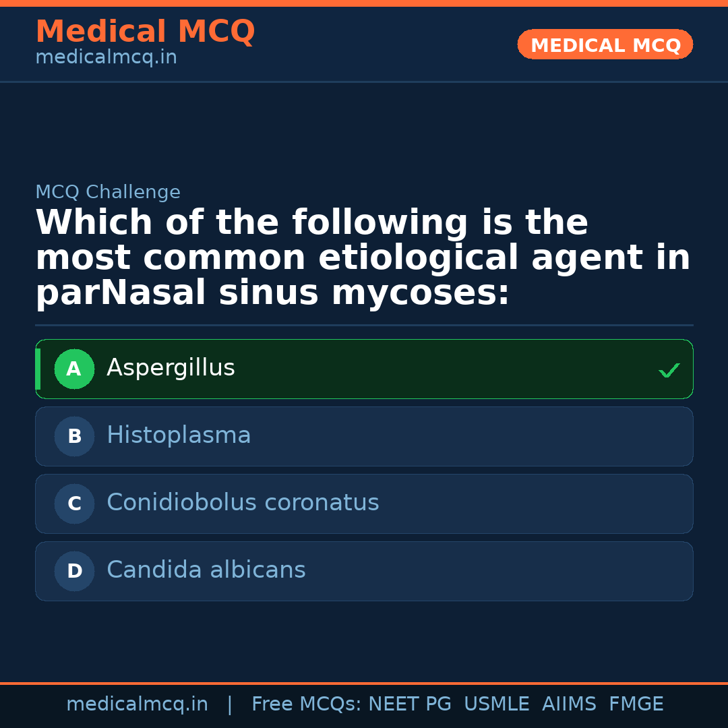This screenshot has height=728, width=728.
Task: Click the green circled letter A icon
Action: tap(74, 369)
